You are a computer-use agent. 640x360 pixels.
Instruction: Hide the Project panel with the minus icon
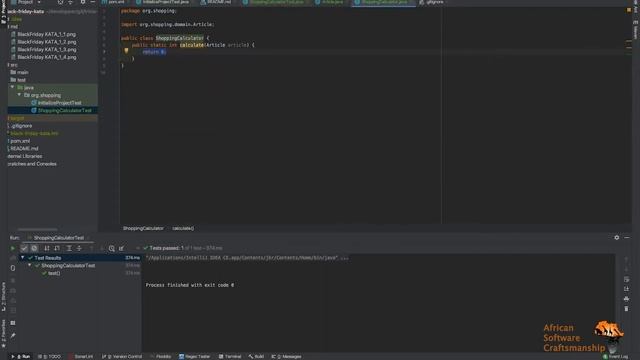(x=93, y=2)
